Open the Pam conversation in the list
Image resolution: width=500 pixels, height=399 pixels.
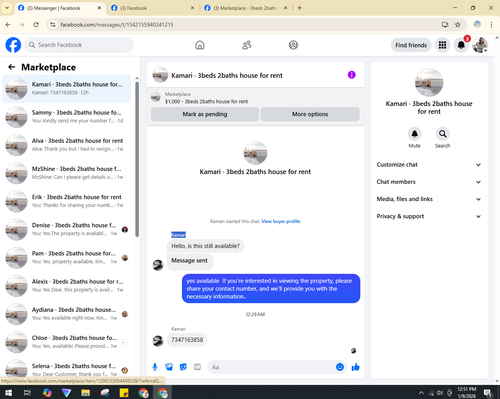67,257
